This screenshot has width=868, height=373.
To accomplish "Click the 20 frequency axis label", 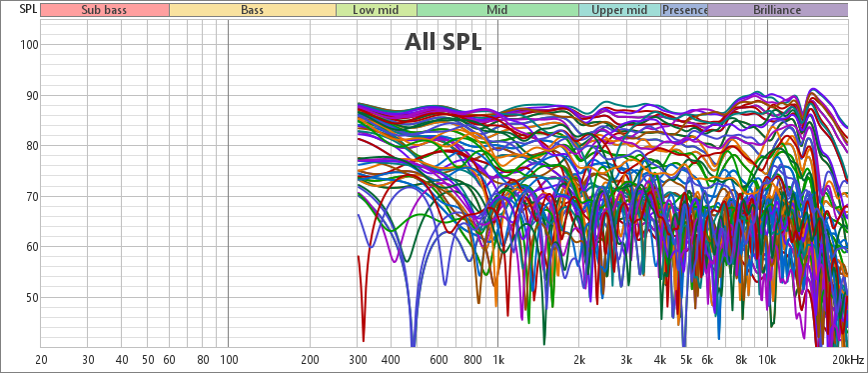I will pyautogui.click(x=41, y=360).
